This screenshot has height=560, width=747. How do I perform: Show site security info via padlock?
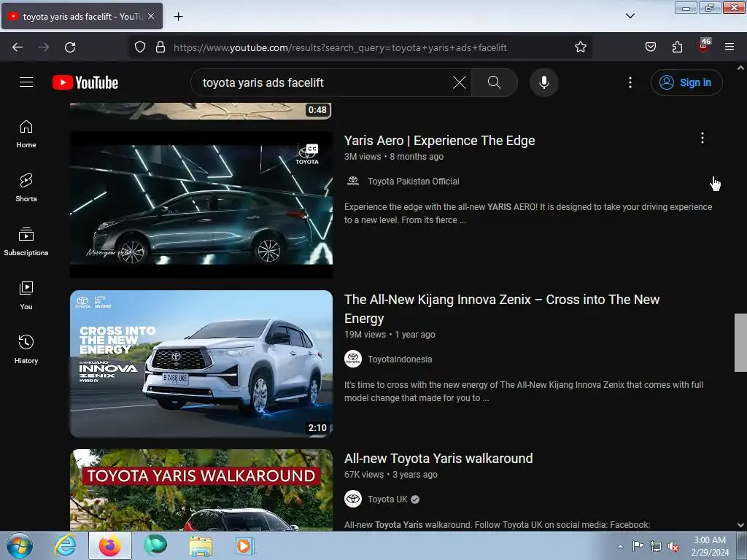click(x=160, y=47)
